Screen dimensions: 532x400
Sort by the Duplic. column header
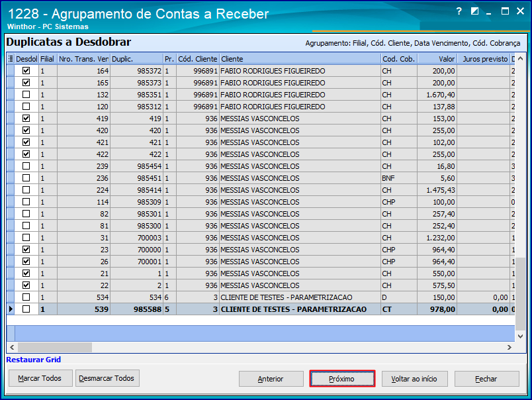tap(137, 59)
